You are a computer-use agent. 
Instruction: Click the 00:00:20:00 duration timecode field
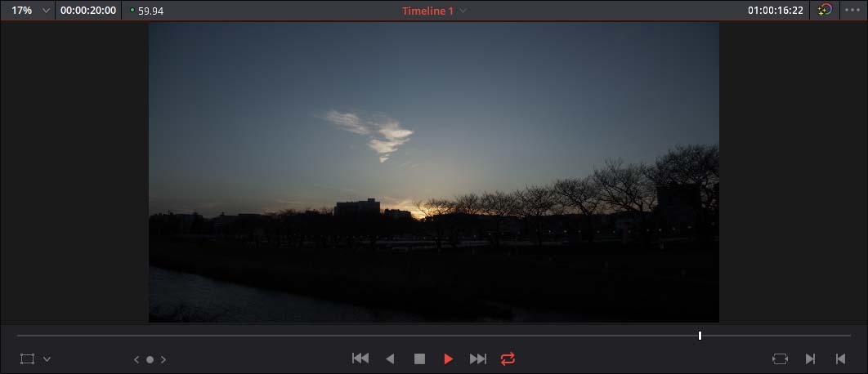click(88, 11)
